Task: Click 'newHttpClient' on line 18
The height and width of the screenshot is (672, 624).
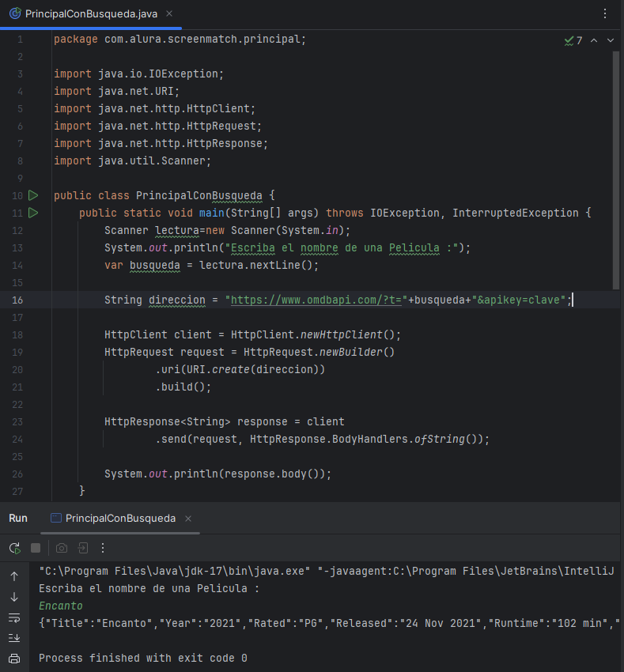Action: click(x=342, y=334)
